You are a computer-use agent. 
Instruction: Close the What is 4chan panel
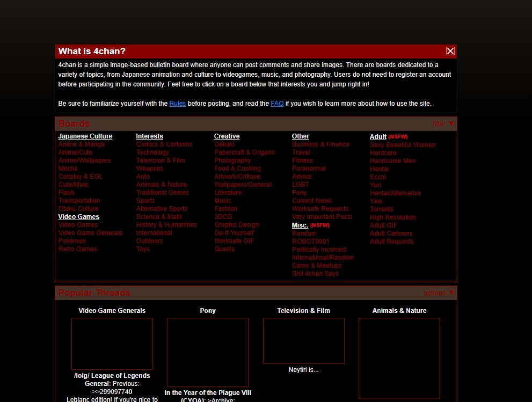tap(450, 51)
